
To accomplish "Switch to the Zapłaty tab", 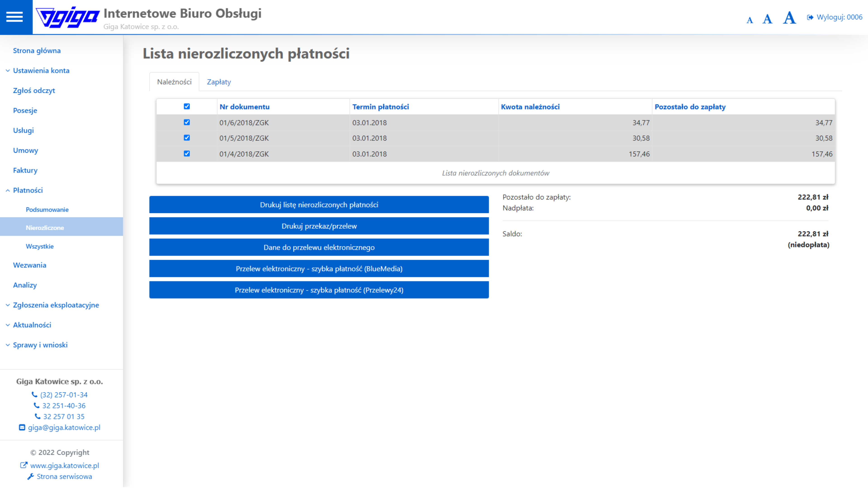I will coord(219,82).
